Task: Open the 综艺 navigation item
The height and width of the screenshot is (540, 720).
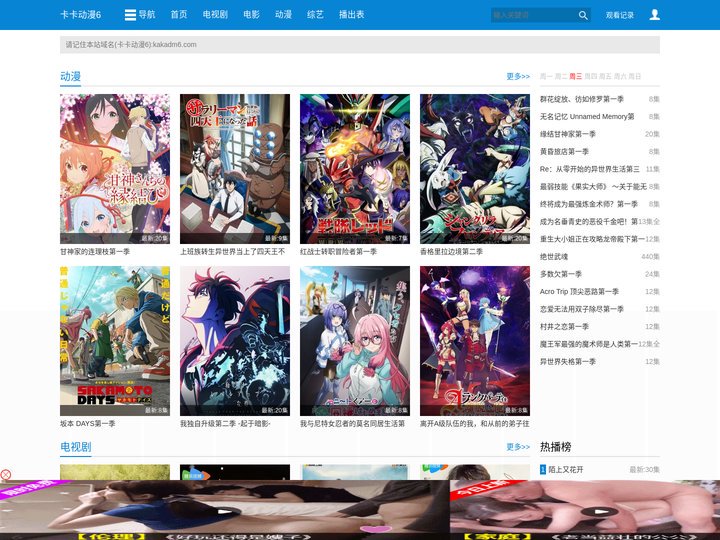Action: [315, 15]
